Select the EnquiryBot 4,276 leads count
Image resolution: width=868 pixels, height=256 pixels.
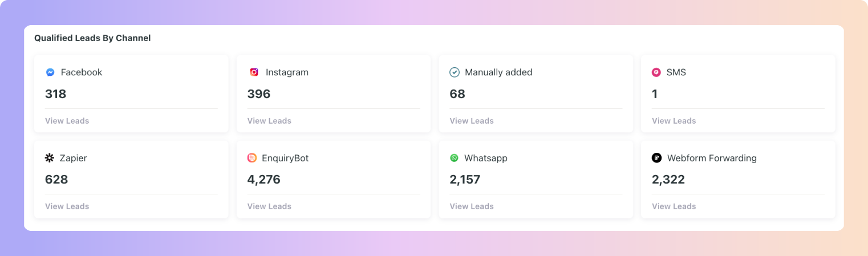click(264, 180)
